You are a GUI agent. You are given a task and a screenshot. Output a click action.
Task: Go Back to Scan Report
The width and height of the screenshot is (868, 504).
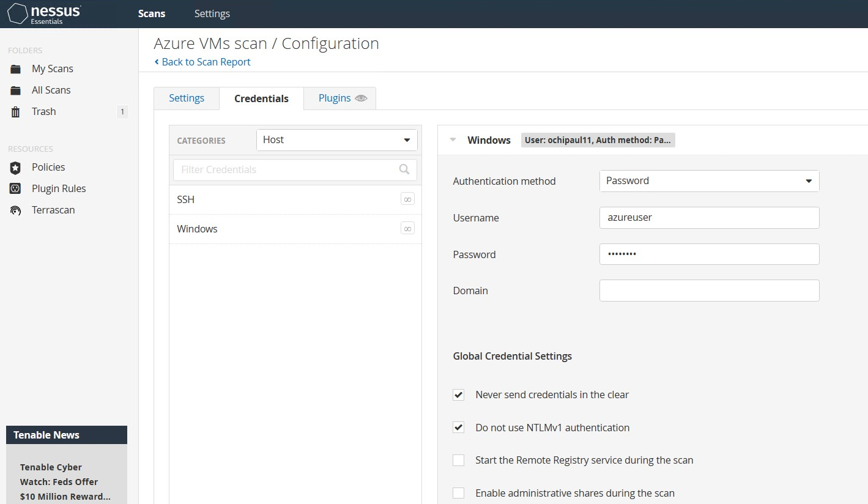[202, 62]
